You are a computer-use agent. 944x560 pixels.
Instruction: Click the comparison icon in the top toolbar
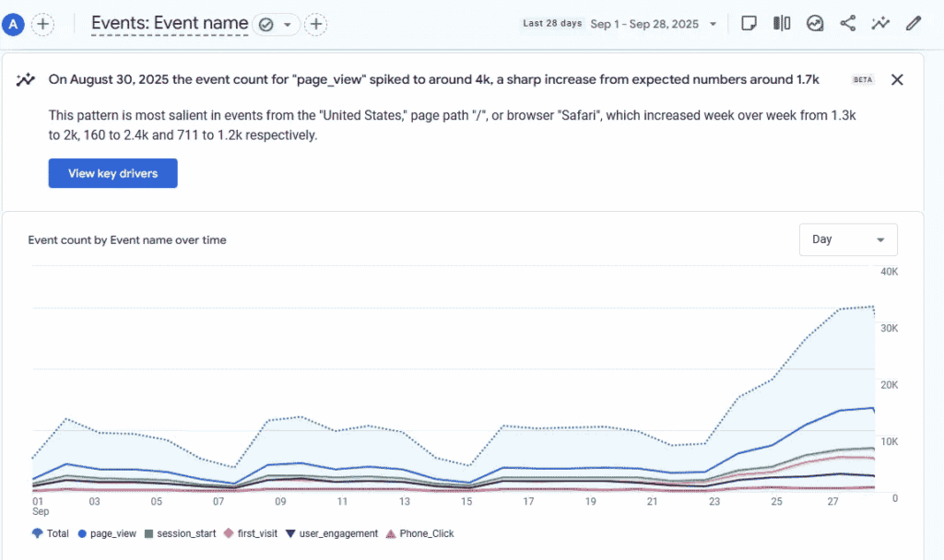click(x=782, y=23)
